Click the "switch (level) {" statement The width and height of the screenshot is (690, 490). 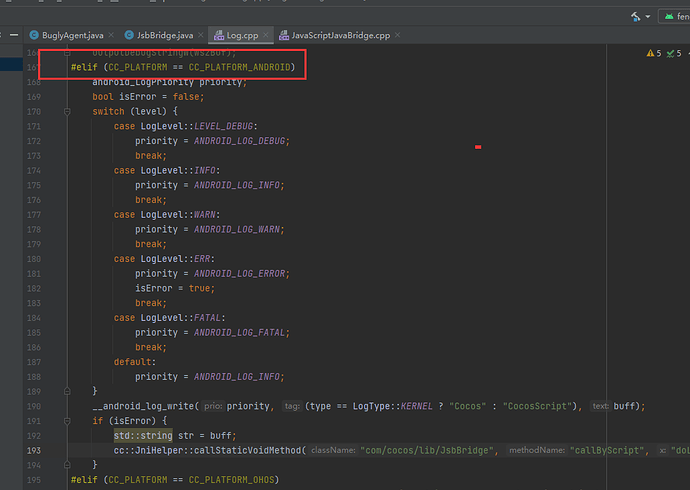coord(135,112)
